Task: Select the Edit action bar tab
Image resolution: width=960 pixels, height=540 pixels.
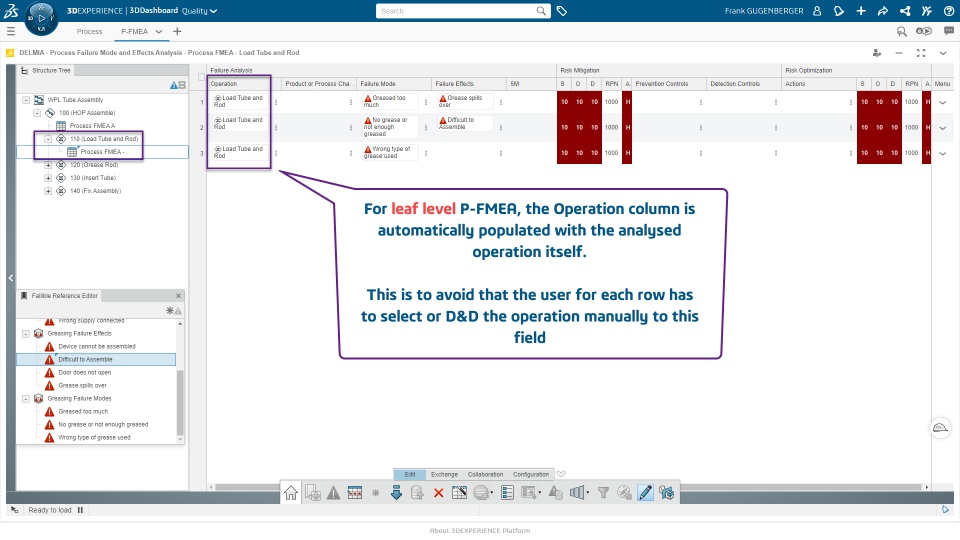Action: coord(410,474)
